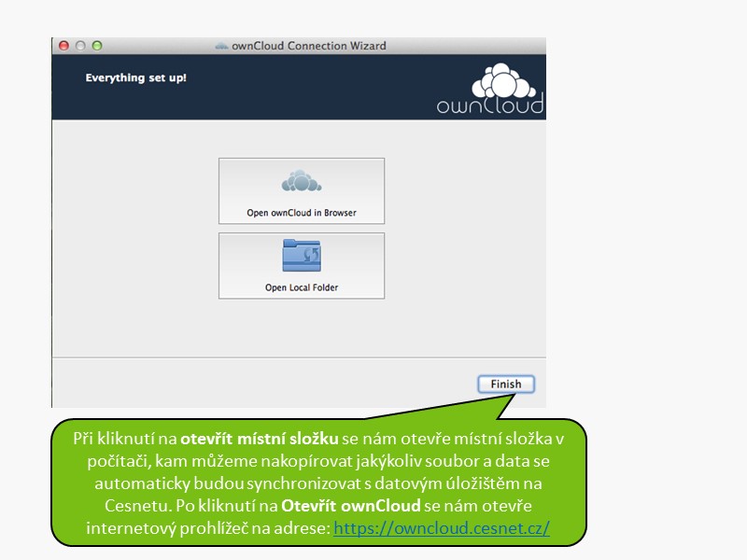The image size is (747, 560).
Task: Open the owncloud.cesnet.cz hyperlink
Action: pyautogui.click(x=441, y=528)
